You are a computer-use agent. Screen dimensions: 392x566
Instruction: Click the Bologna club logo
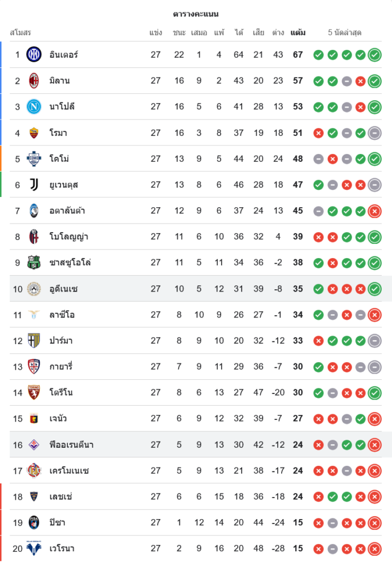[34, 237]
